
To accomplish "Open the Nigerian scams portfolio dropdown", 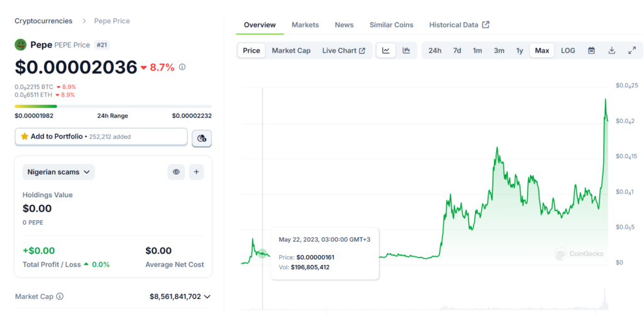I will coord(59,171).
